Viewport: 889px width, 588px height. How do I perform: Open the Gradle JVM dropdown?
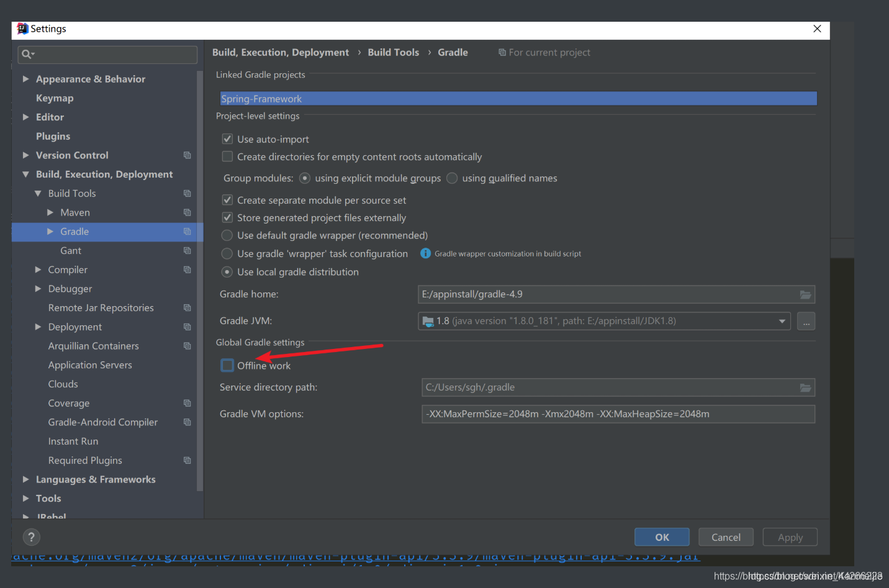point(782,321)
